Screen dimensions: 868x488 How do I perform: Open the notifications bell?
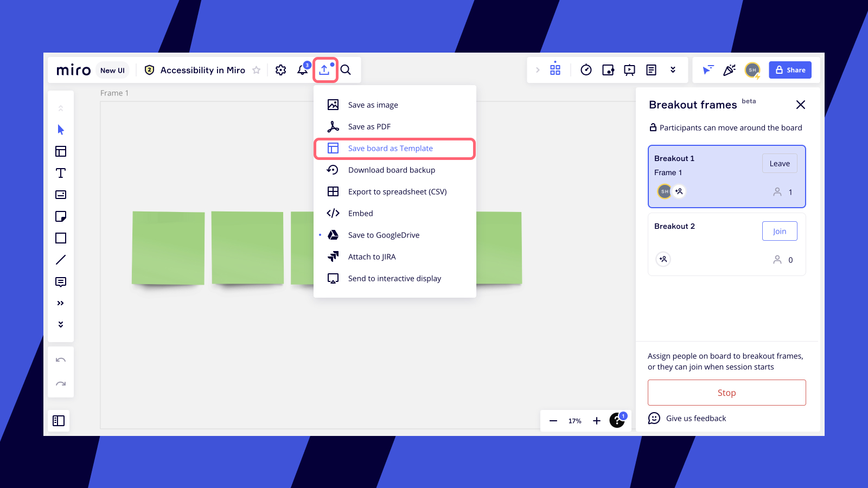[302, 70]
